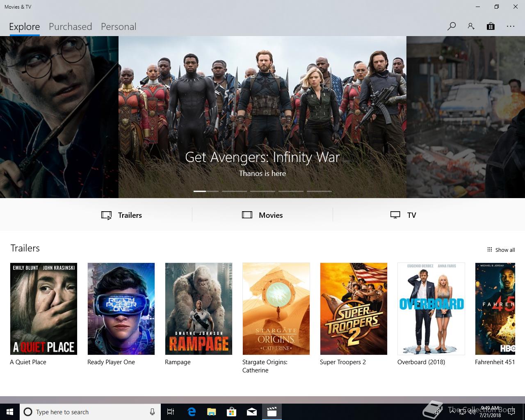Click the 'Rampage' title text
Image resolution: width=525 pixels, height=420 pixels.
click(x=178, y=362)
